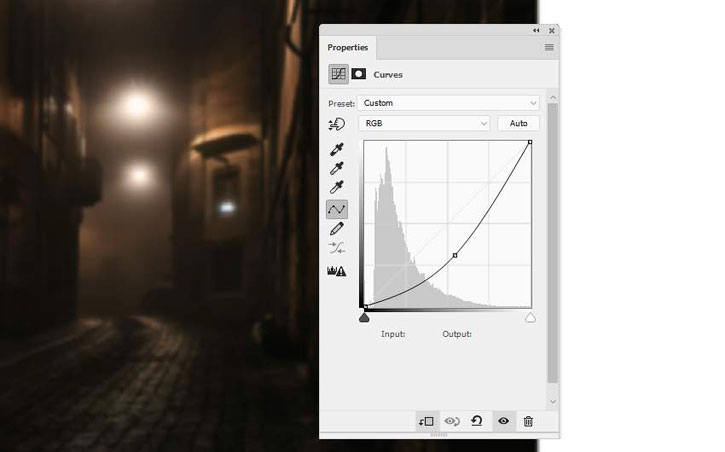Click the panel scrollbar down arrow
The image size is (725, 452).
pos(553,401)
